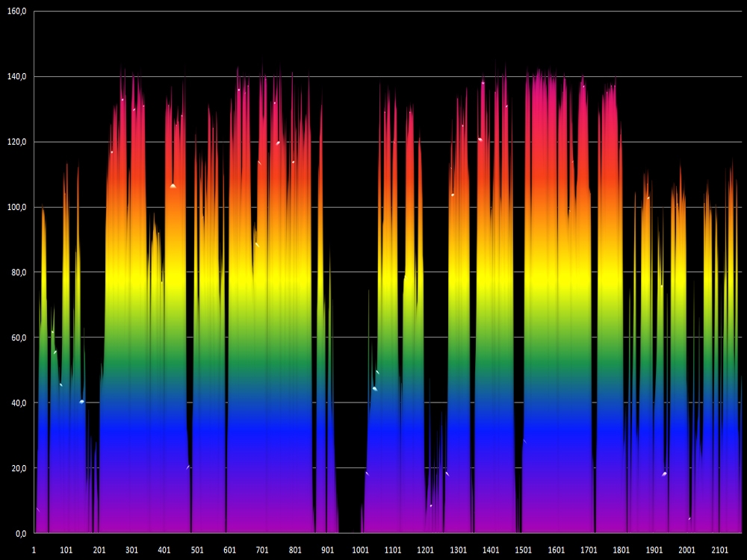Click the x-axis label 1801
Screen dimensions: 747x560
(622, 550)
